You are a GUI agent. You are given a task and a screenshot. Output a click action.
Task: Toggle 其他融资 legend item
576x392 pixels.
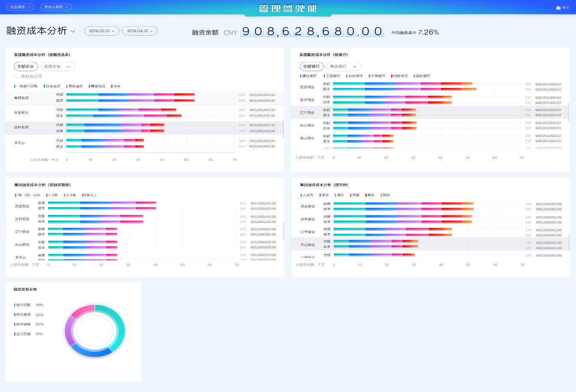pos(75,86)
